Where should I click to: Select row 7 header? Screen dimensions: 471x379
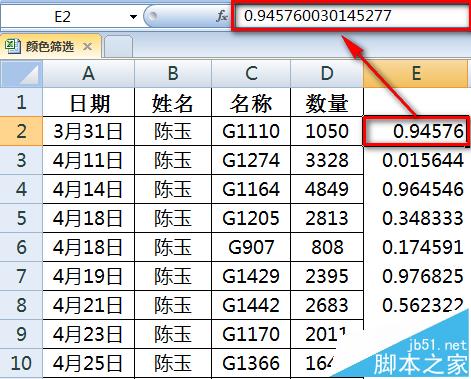[x=21, y=276]
